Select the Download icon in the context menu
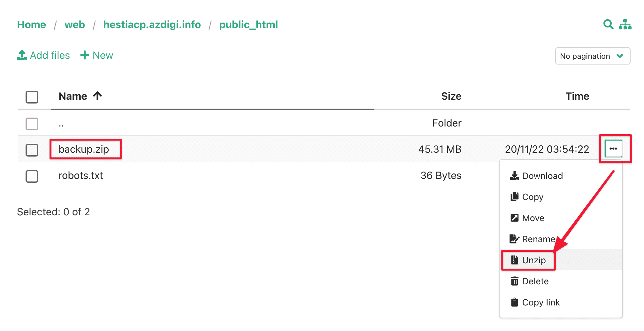The width and height of the screenshot is (644, 331). pos(514,175)
